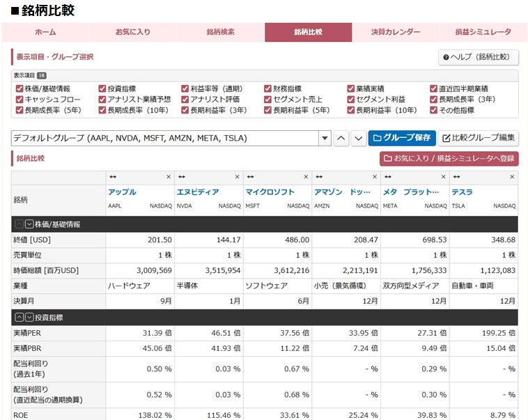Select the 銘柄比較 tab

308,32
